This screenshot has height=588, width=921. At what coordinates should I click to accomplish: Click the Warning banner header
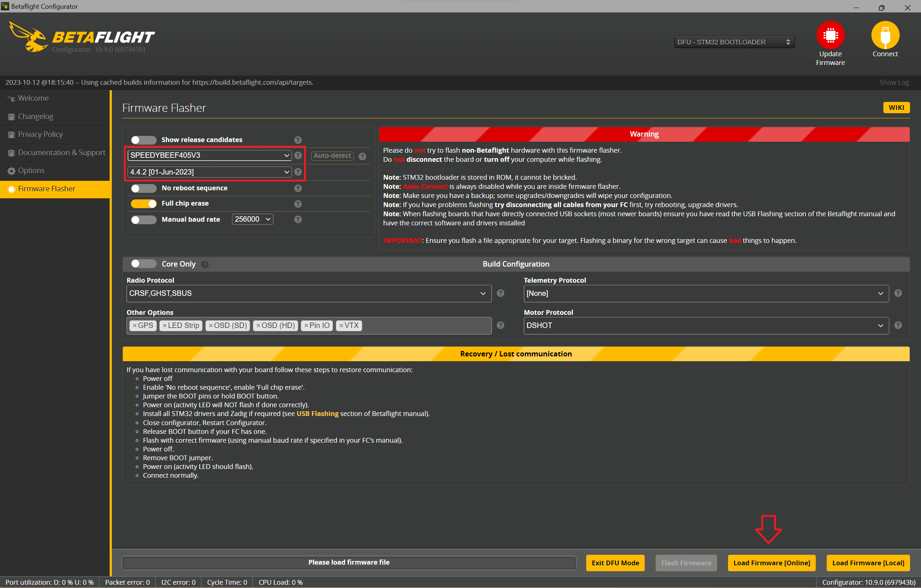644,134
